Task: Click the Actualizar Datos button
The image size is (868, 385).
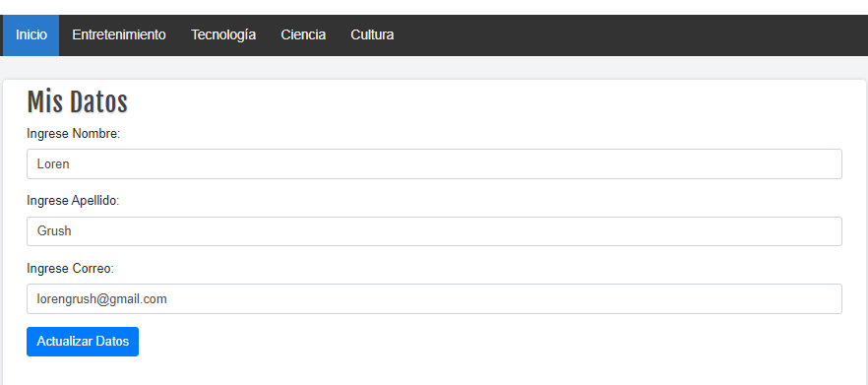Action: [83, 342]
